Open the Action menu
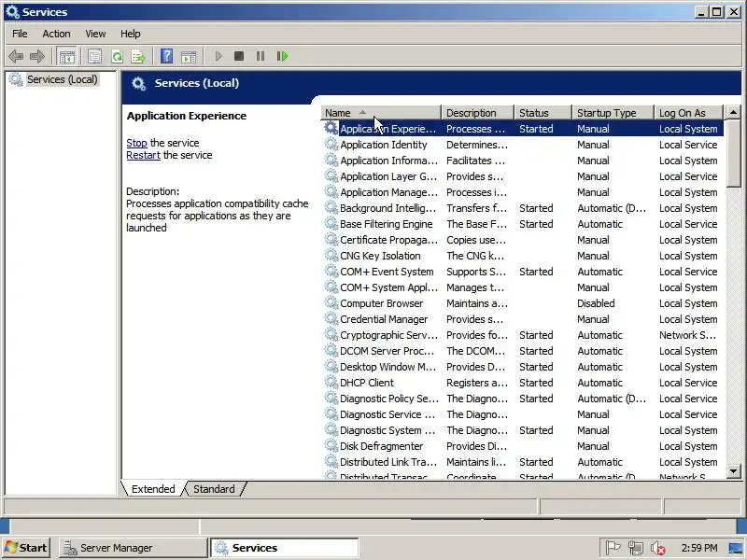 [56, 34]
